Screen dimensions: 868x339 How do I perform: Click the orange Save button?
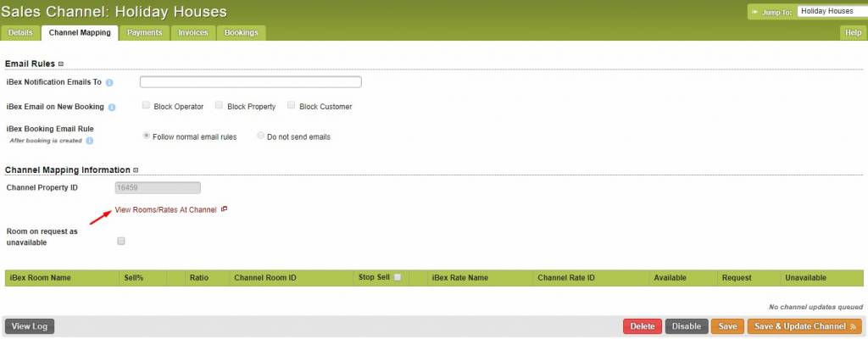coord(727,326)
